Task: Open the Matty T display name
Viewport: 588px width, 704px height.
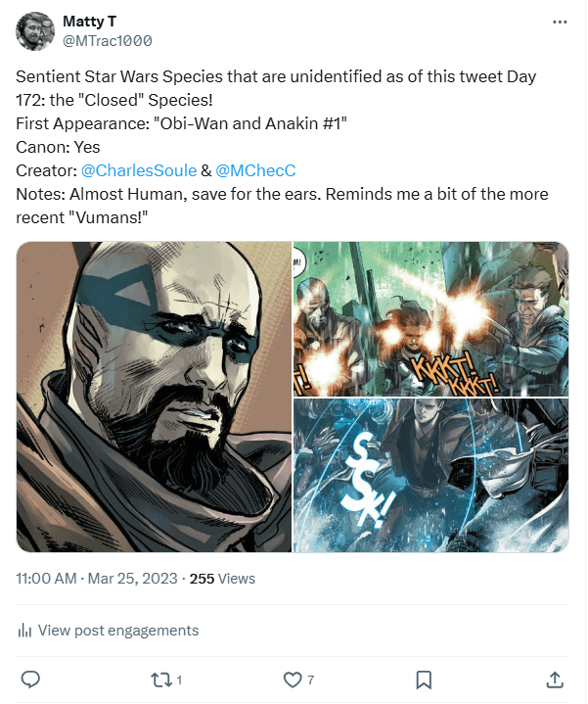Action: point(90,21)
